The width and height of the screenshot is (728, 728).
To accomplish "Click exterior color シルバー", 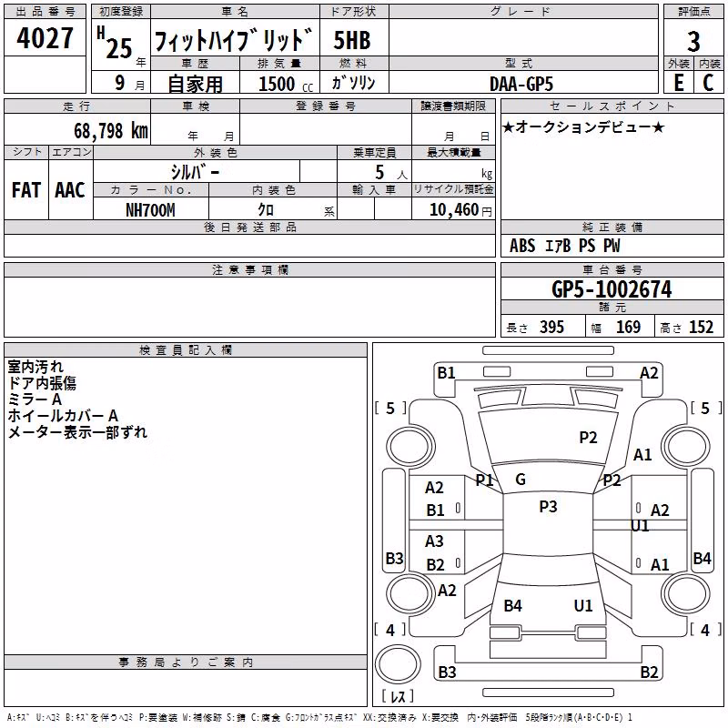I will (x=195, y=172).
